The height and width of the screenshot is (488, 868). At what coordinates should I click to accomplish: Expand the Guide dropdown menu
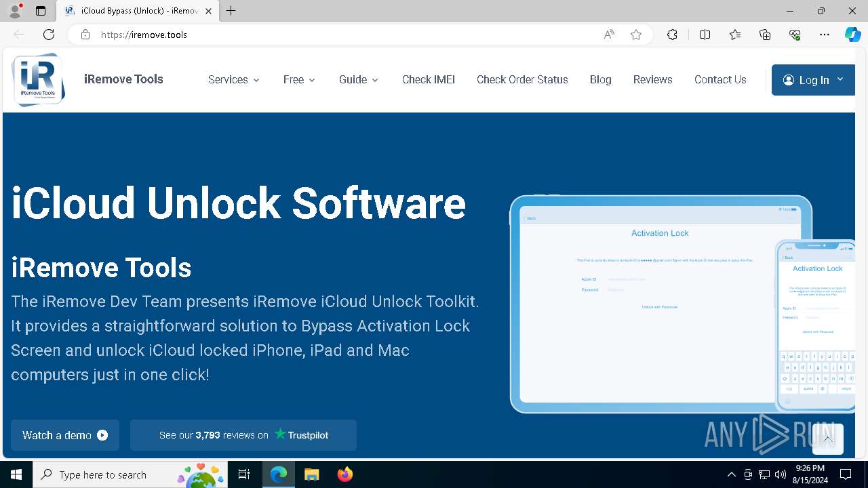[359, 79]
